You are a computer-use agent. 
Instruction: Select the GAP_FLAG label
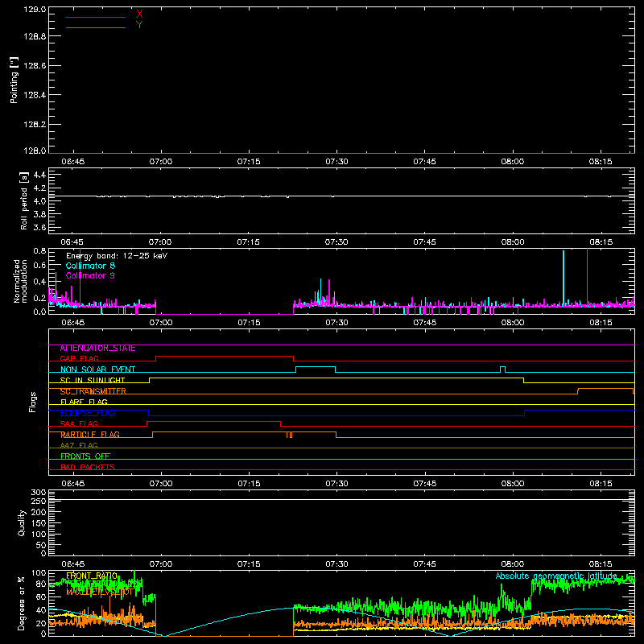click(x=79, y=358)
